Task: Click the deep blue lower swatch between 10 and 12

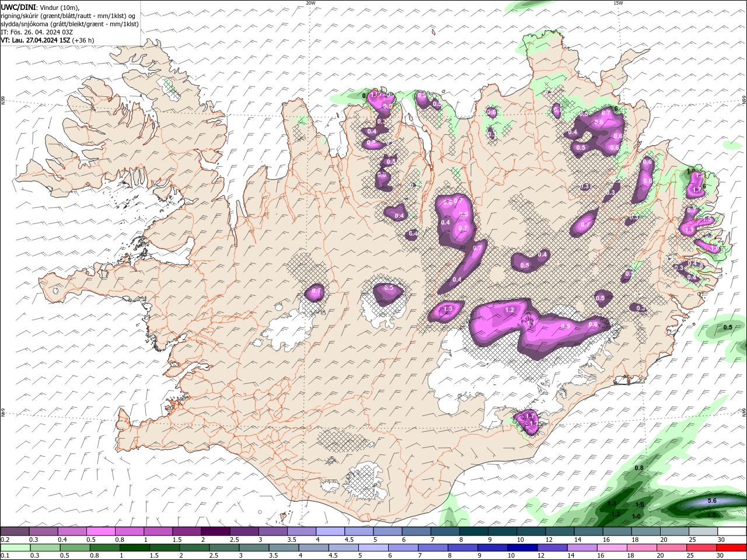Action: click(522, 548)
